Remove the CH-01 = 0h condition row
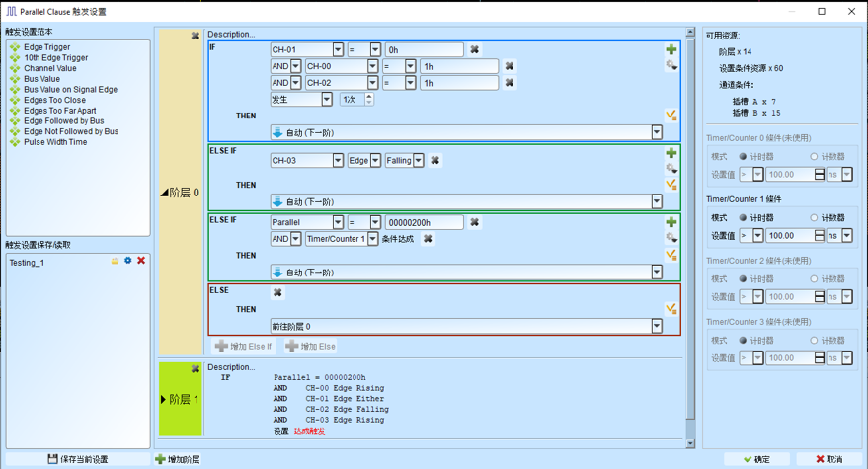This screenshot has height=469, width=868. 475,49
